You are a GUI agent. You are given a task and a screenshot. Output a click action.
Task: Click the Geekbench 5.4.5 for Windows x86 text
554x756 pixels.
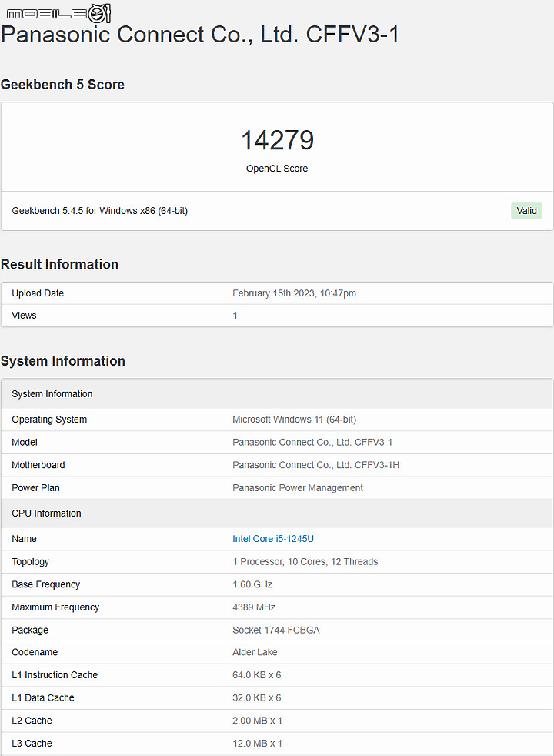100,211
